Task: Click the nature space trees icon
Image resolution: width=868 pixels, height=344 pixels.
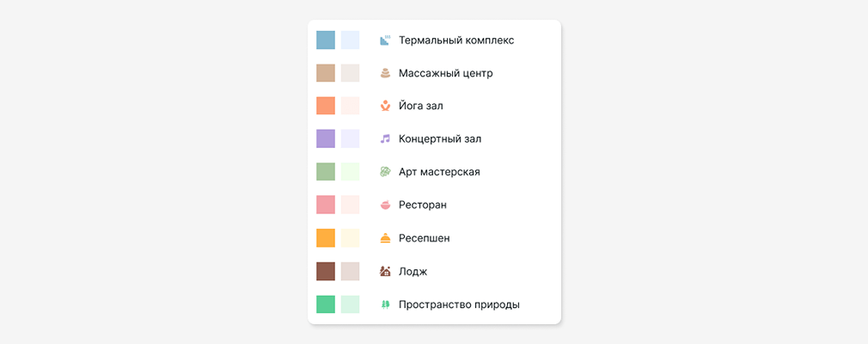Action: 385,304
